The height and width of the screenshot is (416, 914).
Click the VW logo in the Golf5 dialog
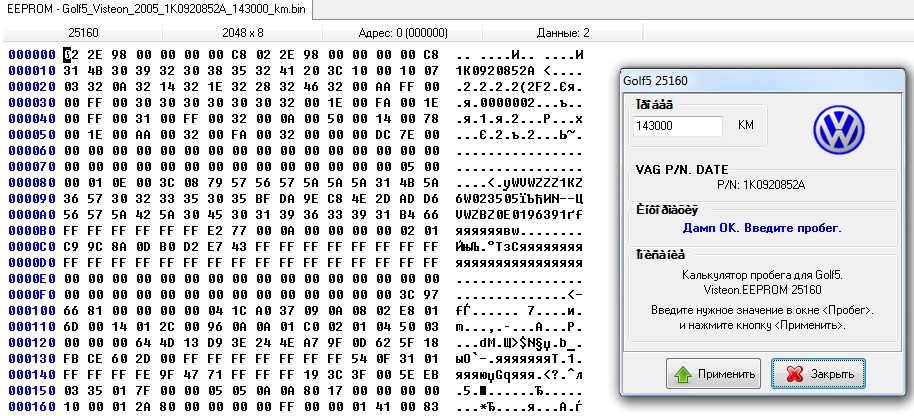click(x=839, y=131)
